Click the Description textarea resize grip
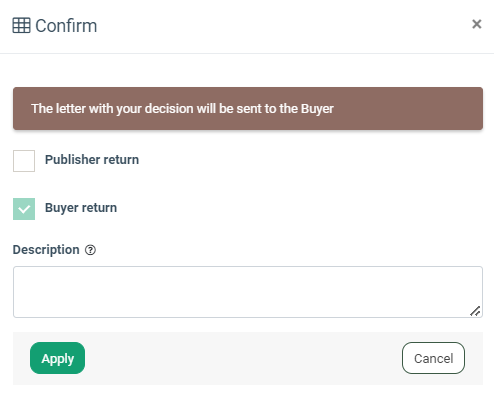Screen dimensions: 494x394 [475, 311]
